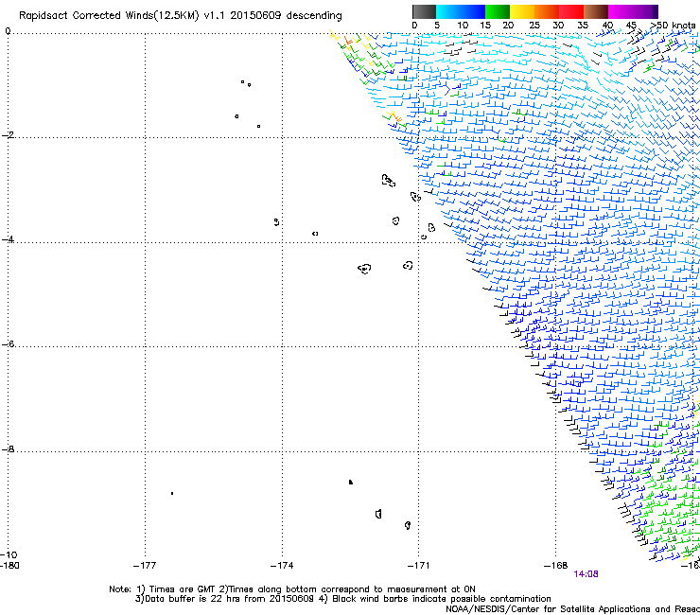Click the '>50 knots' legend label
700x615 pixels.
[673, 26]
